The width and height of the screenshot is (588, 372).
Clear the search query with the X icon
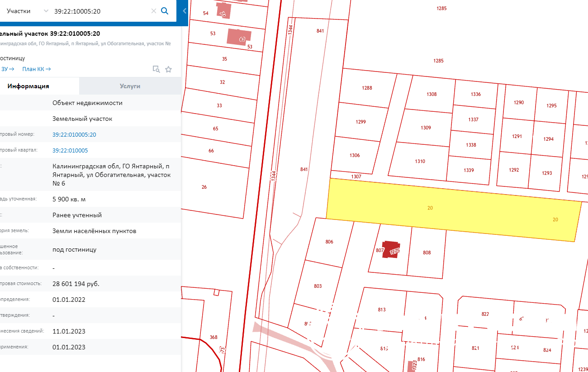pyautogui.click(x=153, y=11)
